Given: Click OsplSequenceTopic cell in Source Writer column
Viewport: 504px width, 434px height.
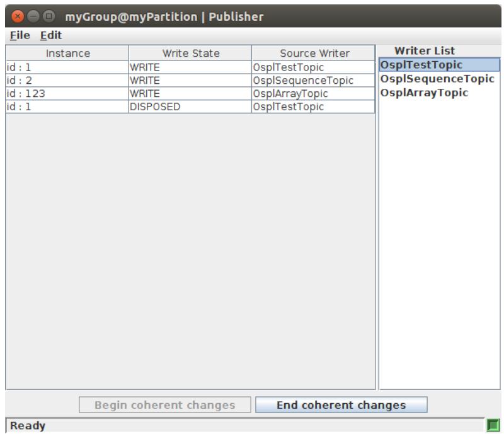Looking at the screenshot, I should pos(313,81).
